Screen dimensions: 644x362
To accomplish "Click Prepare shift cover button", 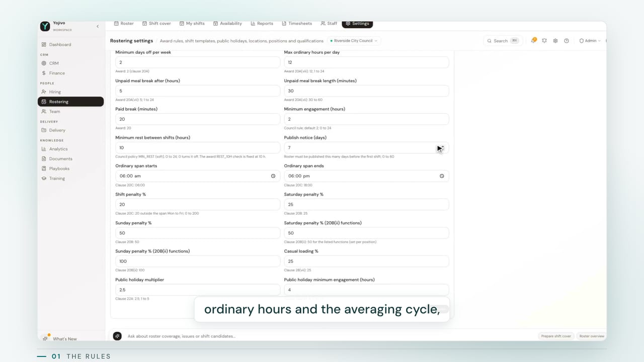I will click(556, 336).
